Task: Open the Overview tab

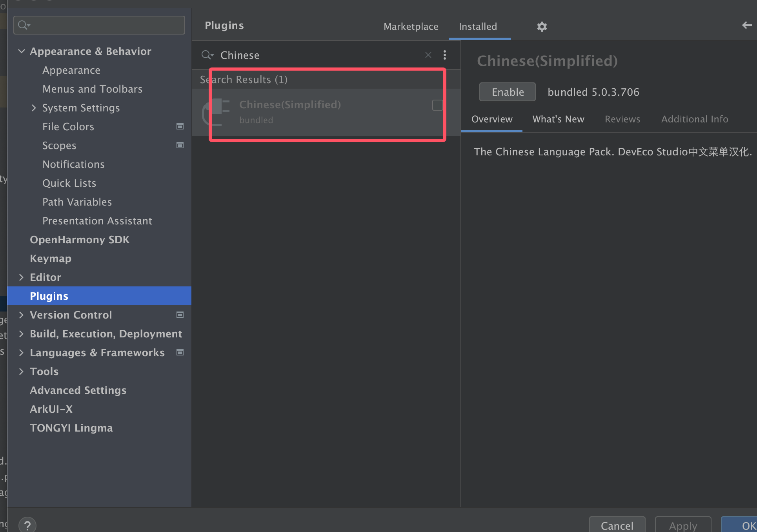Action: tap(492, 119)
